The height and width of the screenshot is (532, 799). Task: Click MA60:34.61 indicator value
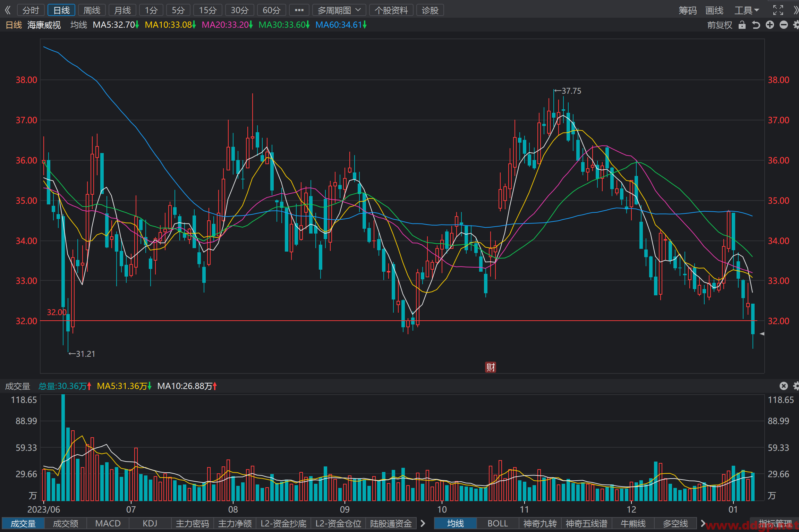point(341,25)
